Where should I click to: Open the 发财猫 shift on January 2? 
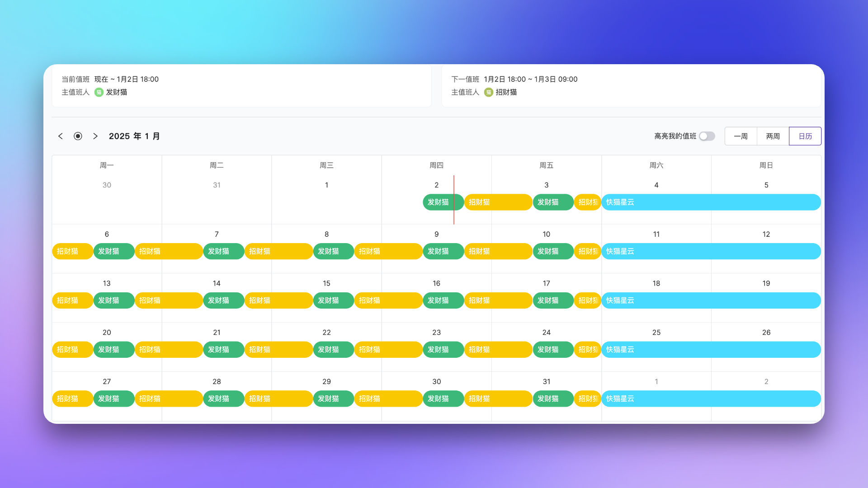438,202
